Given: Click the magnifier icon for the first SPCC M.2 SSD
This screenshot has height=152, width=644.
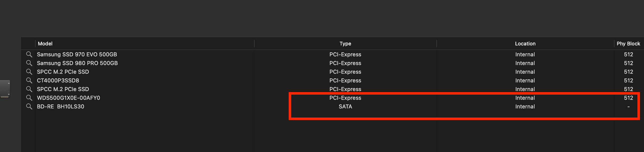Looking at the screenshot, I should pyautogui.click(x=29, y=72).
